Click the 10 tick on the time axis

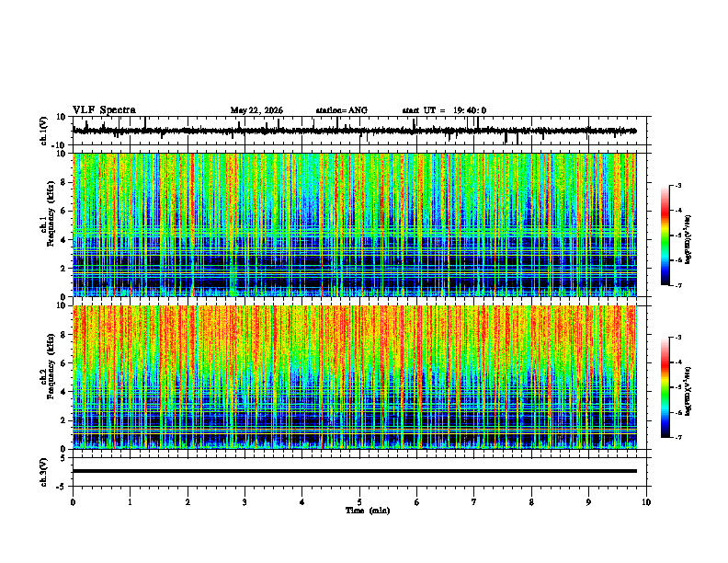(x=646, y=502)
